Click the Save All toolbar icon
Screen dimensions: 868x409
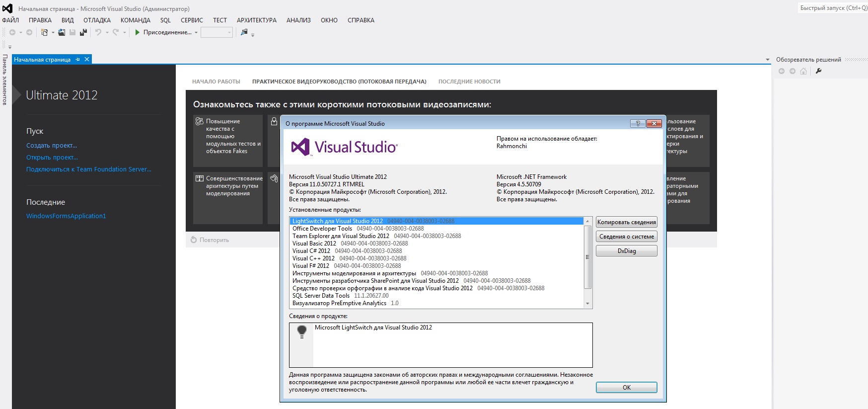point(83,32)
